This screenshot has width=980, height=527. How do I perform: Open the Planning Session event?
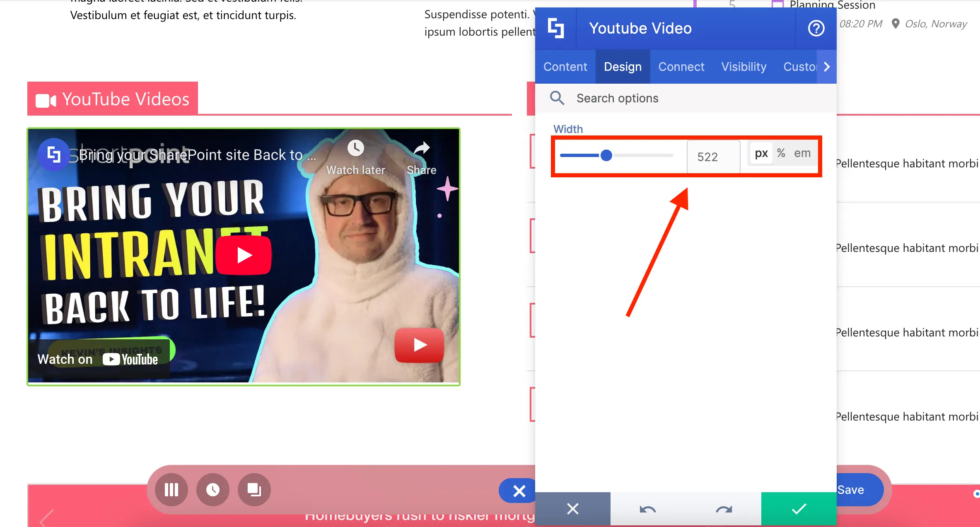coord(833,5)
